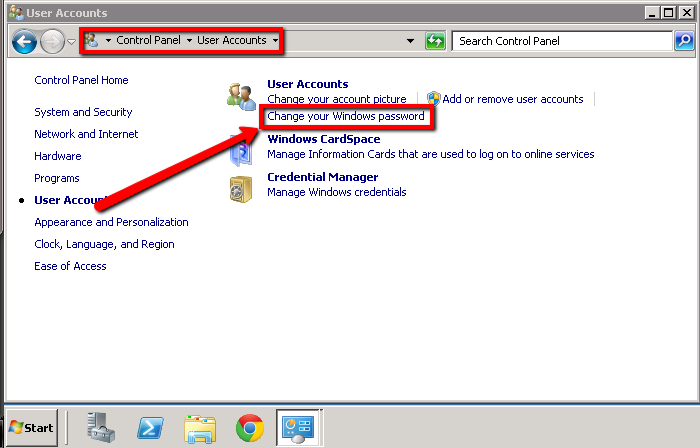Switch to Control Panel taskbar button
The image size is (700, 448).
298,427
